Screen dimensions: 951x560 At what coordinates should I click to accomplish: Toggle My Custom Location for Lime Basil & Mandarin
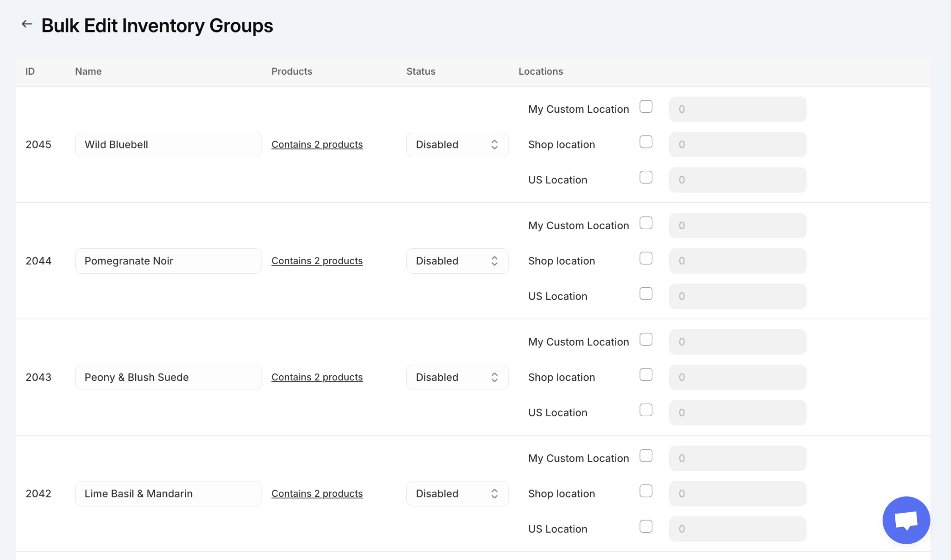646,456
